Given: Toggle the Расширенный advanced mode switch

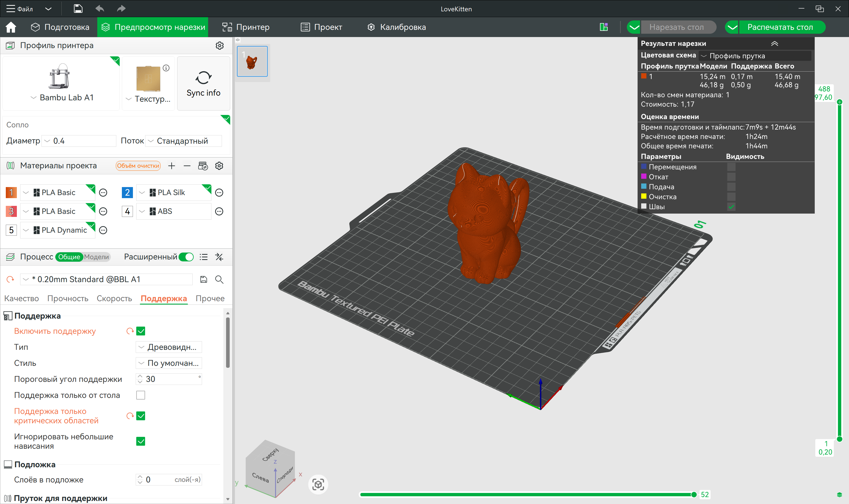Looking at the screenshot, I should 186,257.
